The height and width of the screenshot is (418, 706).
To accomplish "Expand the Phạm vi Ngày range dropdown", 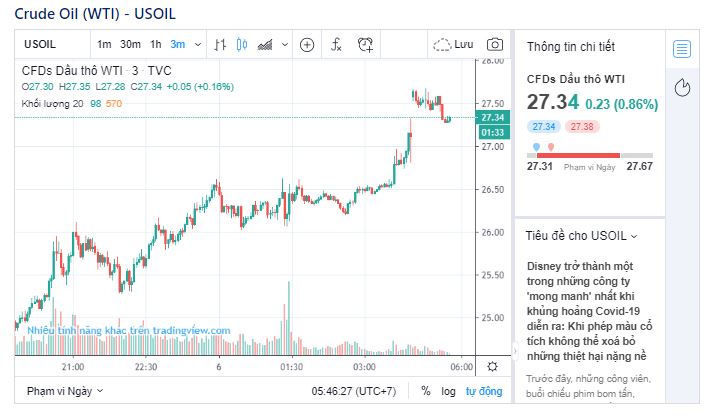I will click(64, 391).
